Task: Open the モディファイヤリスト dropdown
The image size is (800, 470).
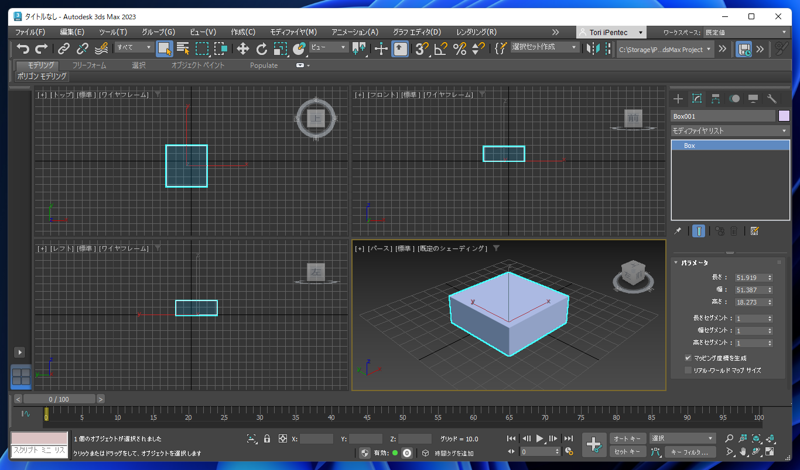Action: coord(730,131)
